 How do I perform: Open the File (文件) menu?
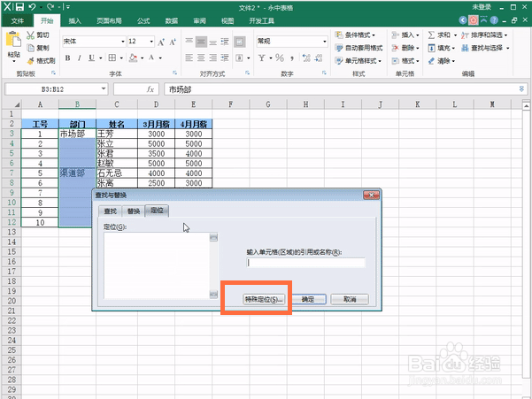click(18, 20)
